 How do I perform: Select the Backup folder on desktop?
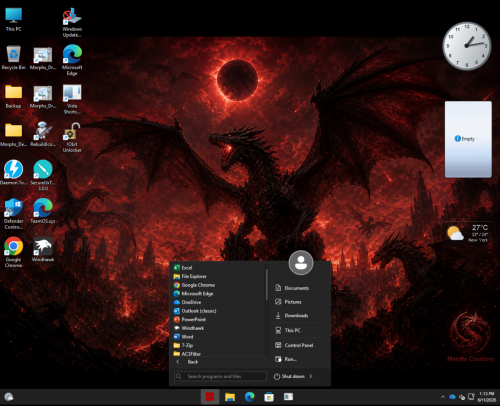13,96
